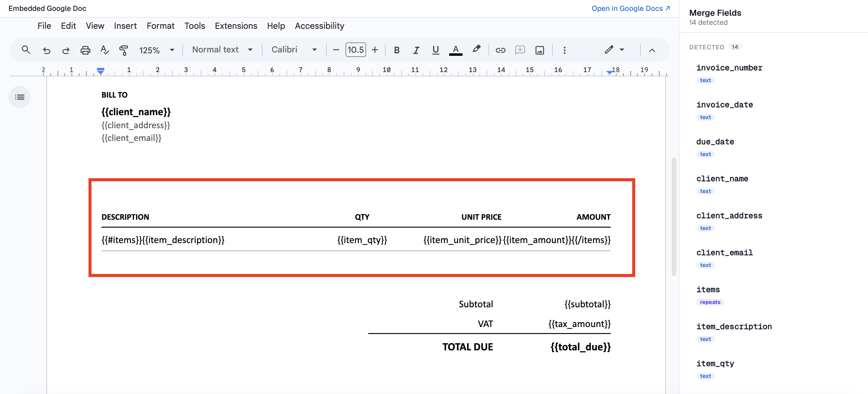The height and width of the screenshot is (394, 868).
Task: Open the Insert menu
Action: coord(125,26)
